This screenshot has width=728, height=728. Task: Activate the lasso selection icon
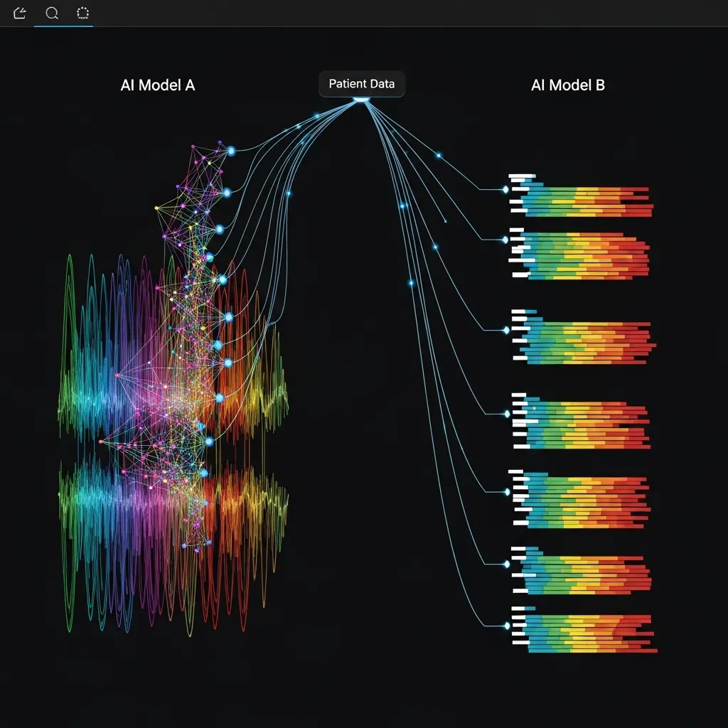pos(82,13)
